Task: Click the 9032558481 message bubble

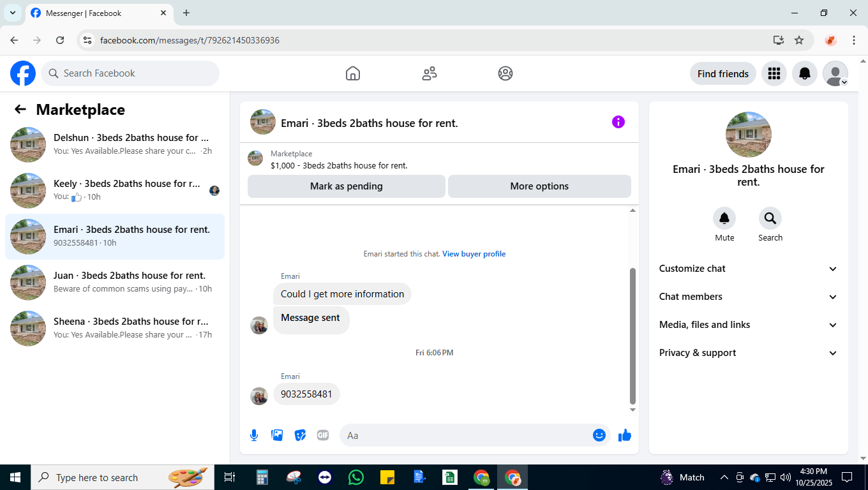Action: tap(306, 394)
